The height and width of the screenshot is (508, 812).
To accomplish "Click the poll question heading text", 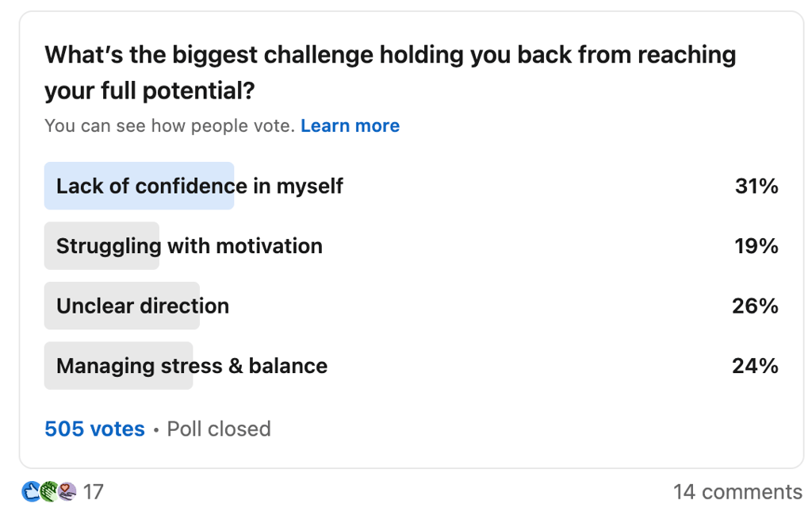I will (x=390, y=72).
